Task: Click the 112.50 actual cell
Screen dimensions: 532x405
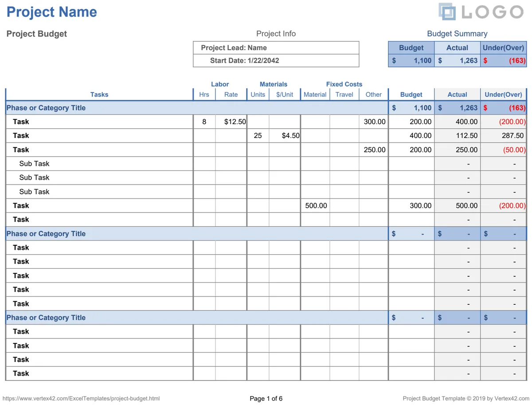Action: coord(457,136)
